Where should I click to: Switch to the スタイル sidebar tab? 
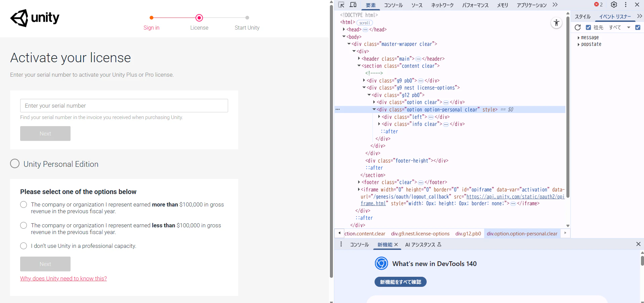click(583, 16)
